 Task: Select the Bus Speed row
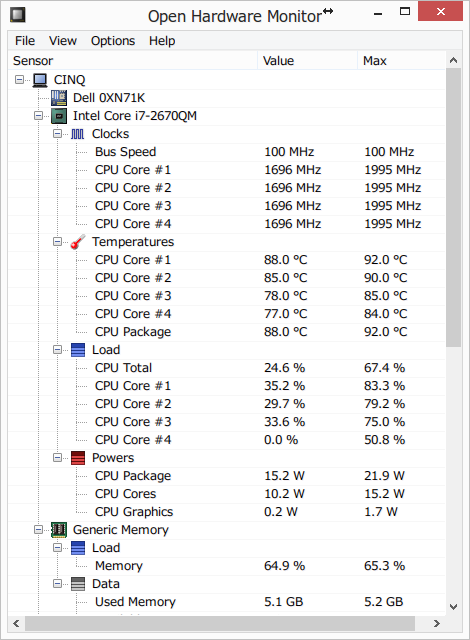tap(227, 152)
